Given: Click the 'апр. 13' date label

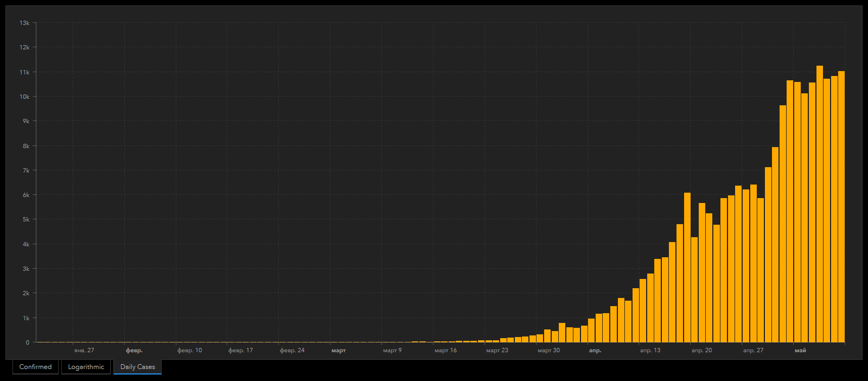Looking at the screenshot, I should pyautogui.click(x=650, y=351).
